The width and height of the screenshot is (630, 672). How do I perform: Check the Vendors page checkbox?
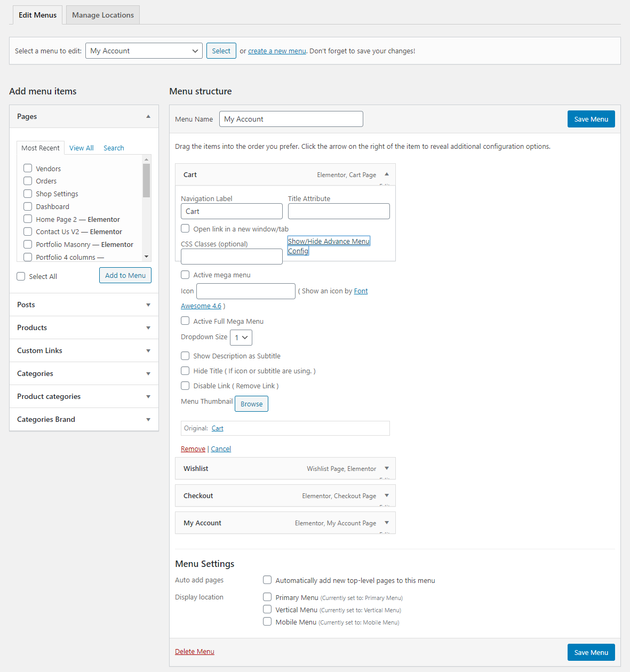(x=28, y=168)
